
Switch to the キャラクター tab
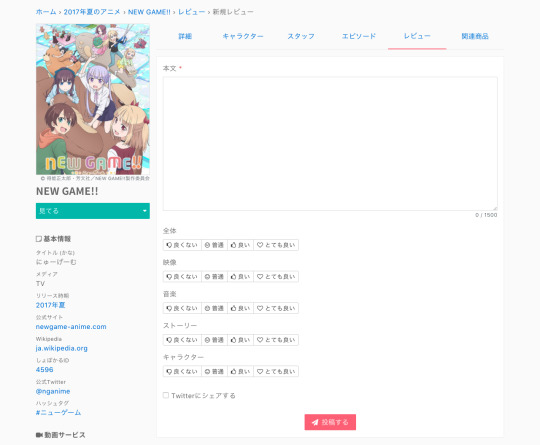pos(243,36)
